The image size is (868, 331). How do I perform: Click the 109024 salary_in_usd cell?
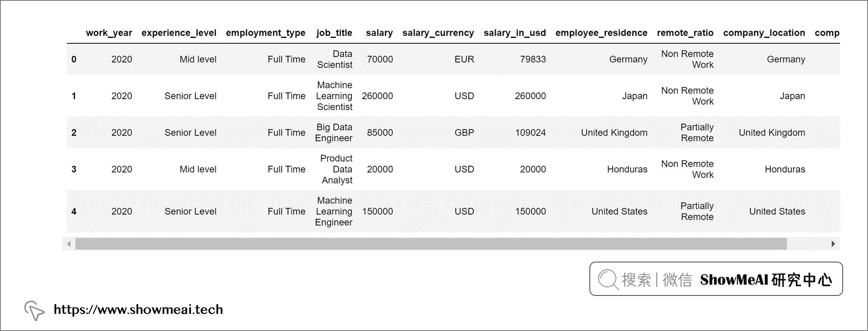tap(530, 133)
